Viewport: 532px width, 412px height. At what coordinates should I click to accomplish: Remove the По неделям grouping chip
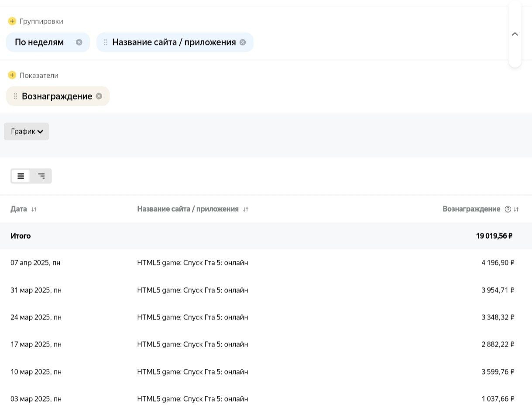click(x=79, y=42)
